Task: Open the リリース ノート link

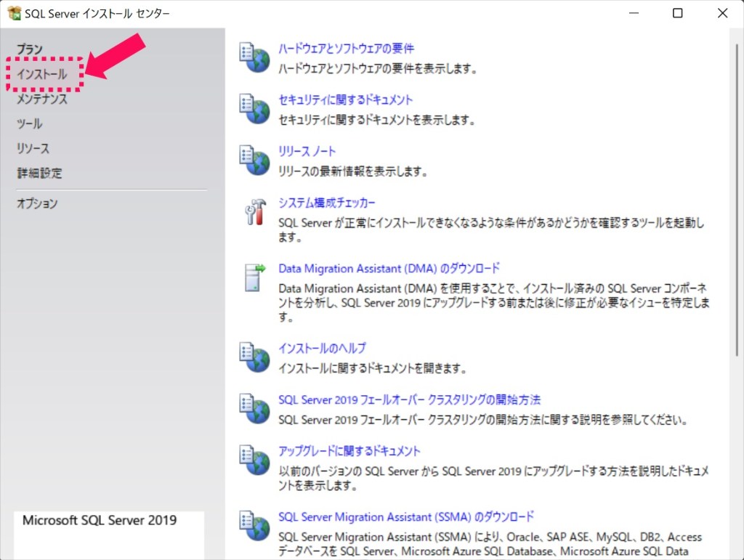Action: 307,151
